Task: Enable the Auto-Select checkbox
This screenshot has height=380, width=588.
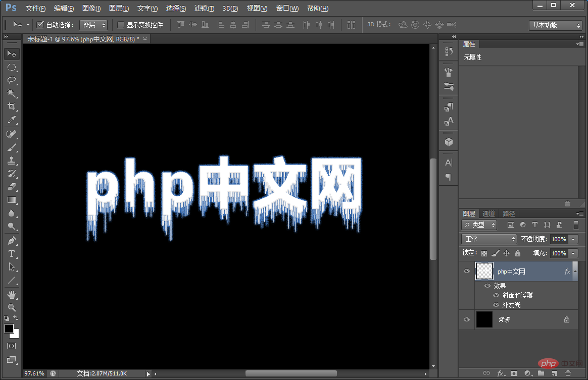Action: point(40,25)
